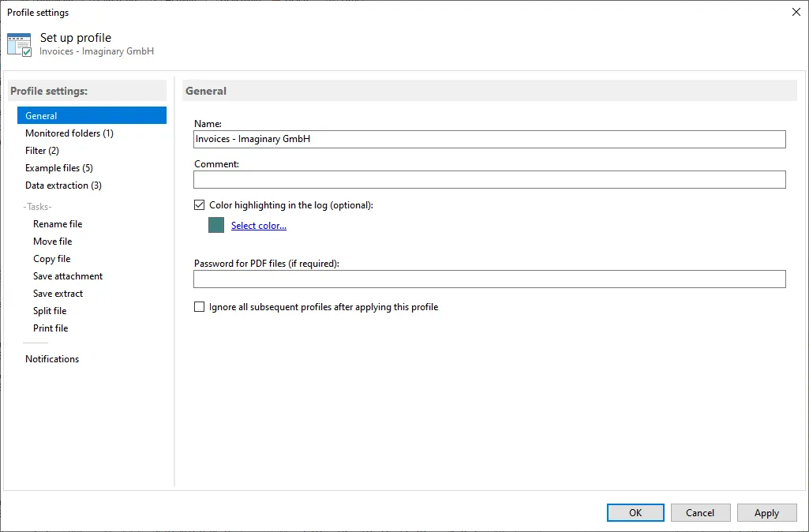
Task: Click inside the Password for PDF files field
Action: point(489,279)
